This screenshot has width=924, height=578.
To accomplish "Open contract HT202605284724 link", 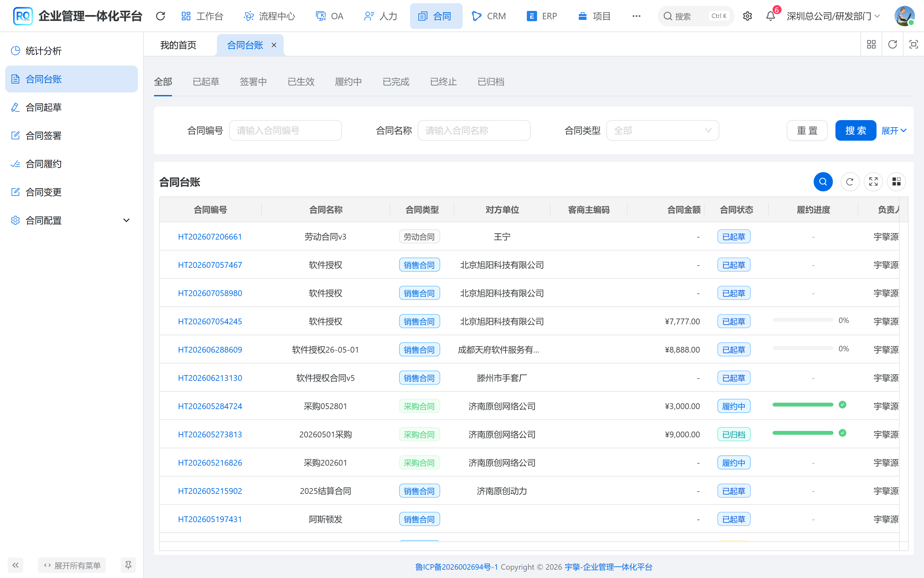I will [x=210, y=406].
